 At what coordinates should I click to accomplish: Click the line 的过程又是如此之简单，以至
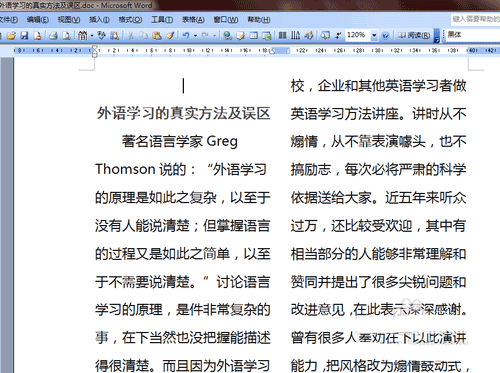[183, 254]
